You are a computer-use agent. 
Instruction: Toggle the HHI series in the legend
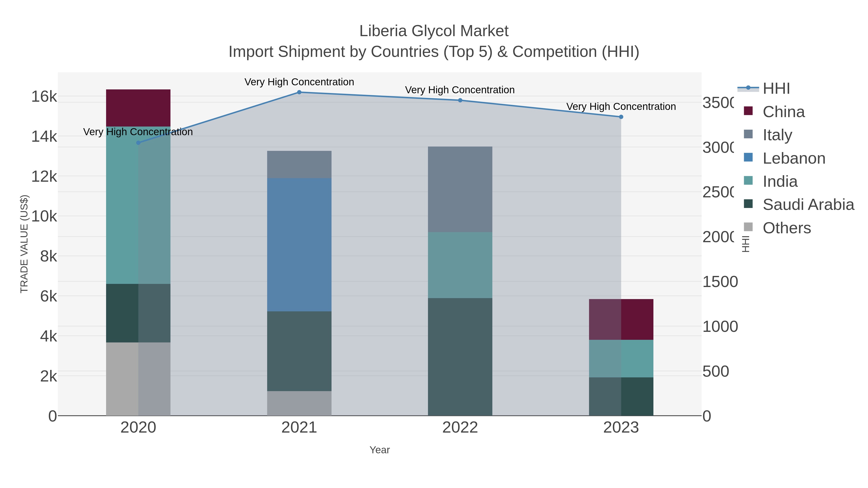tap(764, 89)
